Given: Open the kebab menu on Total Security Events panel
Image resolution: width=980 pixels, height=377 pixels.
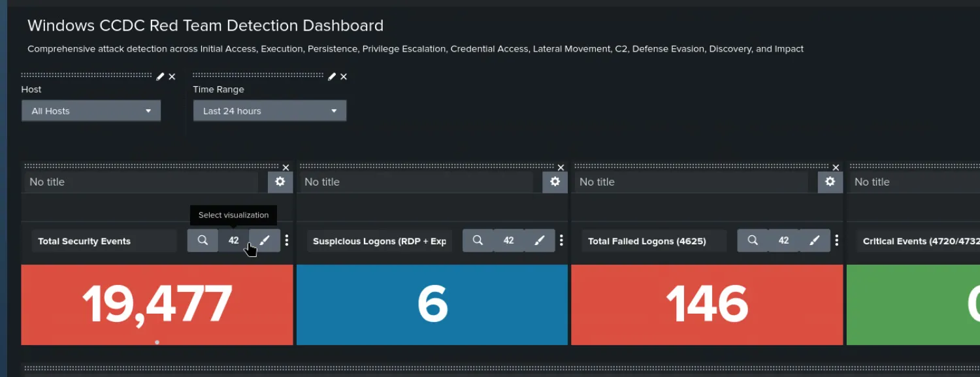Looking at the screenshot, I should click(286, 240).
